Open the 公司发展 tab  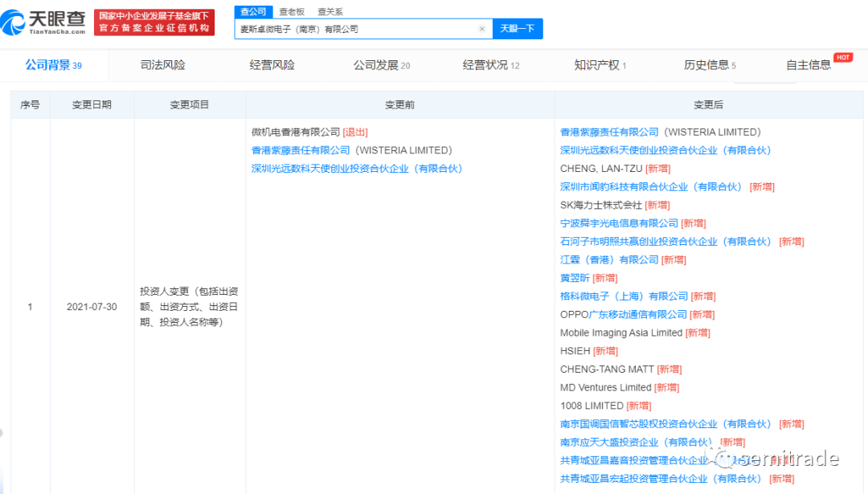point(382,65)
